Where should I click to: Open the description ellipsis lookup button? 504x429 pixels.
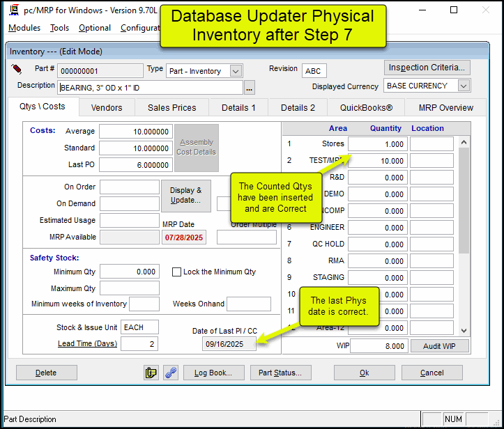(x=250, y=88)
